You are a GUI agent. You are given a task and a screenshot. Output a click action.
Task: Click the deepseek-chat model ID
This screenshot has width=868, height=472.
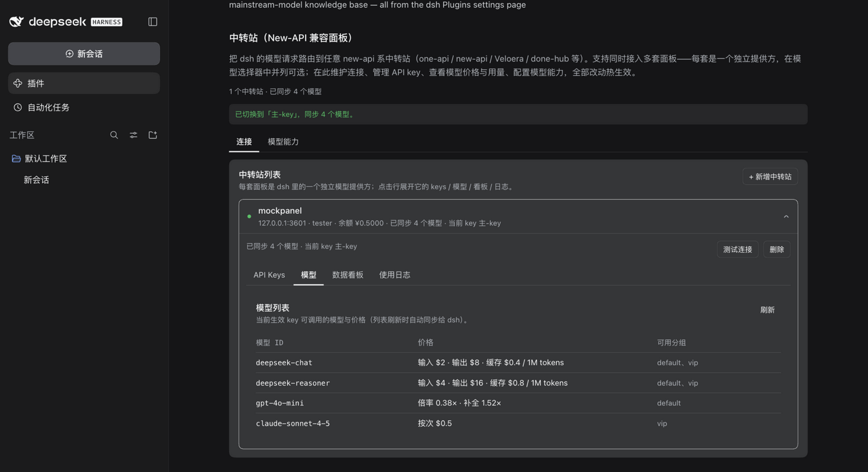(284, 363)
